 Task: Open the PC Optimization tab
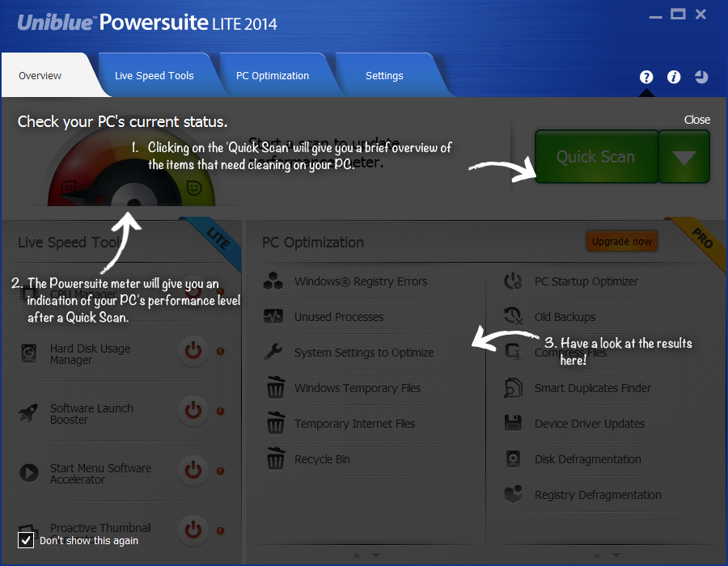tap(272, 76)
